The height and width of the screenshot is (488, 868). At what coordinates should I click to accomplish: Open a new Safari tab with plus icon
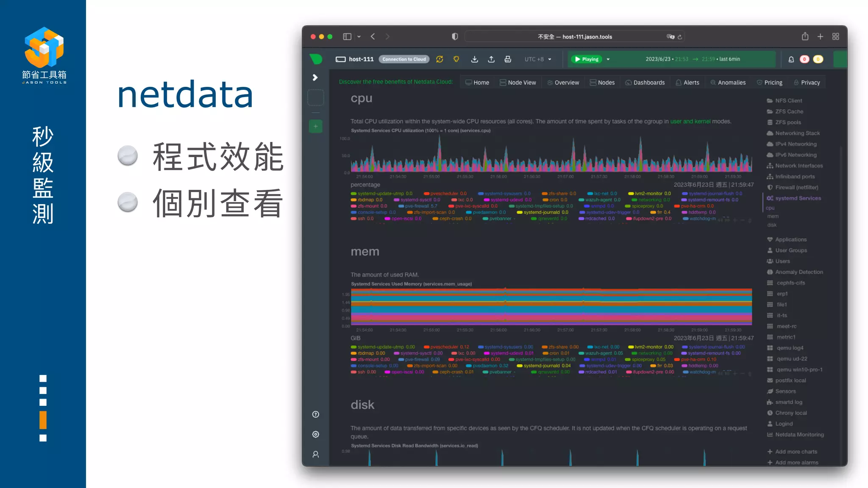pos(820,37)
